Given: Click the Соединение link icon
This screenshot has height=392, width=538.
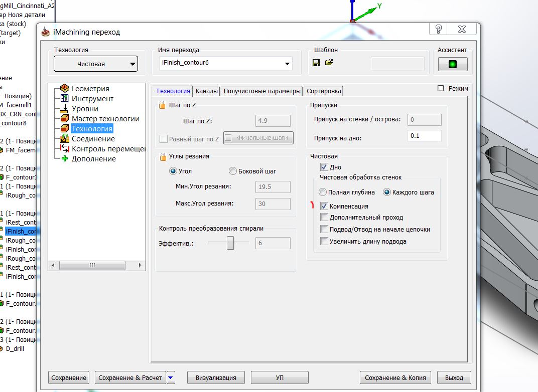Looking at the screenshot, I should point(65,138).
